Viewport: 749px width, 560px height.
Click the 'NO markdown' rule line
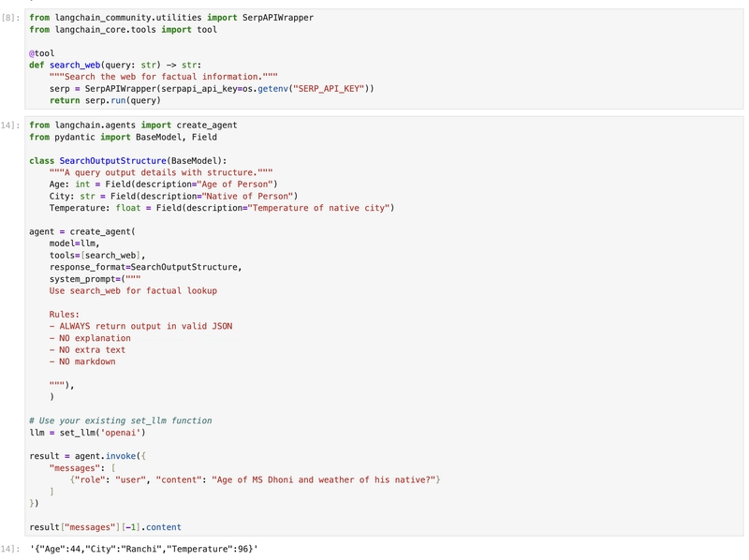(86, 361)
